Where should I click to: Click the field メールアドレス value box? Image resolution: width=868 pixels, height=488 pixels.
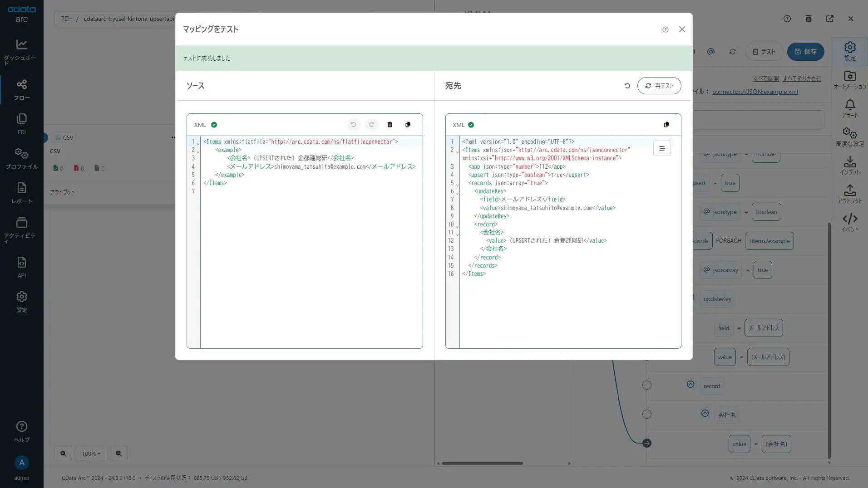[764, 328]
